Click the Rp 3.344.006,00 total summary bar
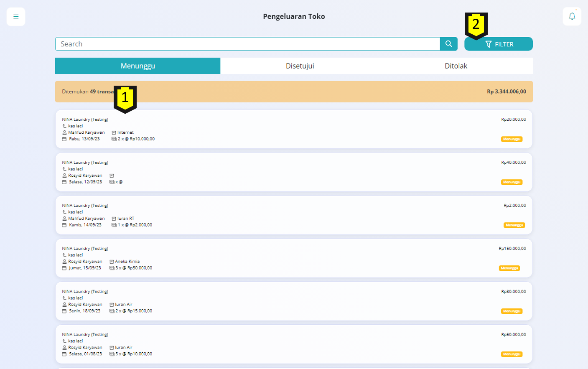The height and width of the screenshot is (369, 588). (x=293, y=92)
